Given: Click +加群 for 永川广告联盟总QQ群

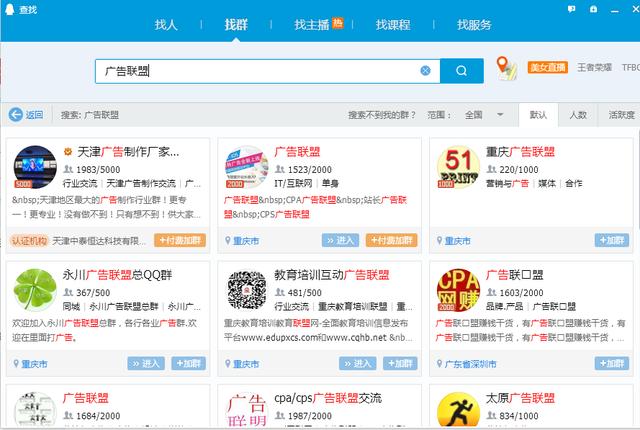Looking at the screenshot, I should (x=189, y=364).
